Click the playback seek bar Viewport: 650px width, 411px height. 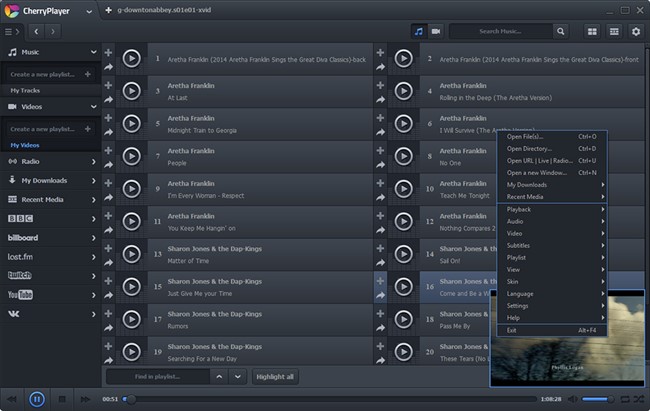tap(330, 399)
